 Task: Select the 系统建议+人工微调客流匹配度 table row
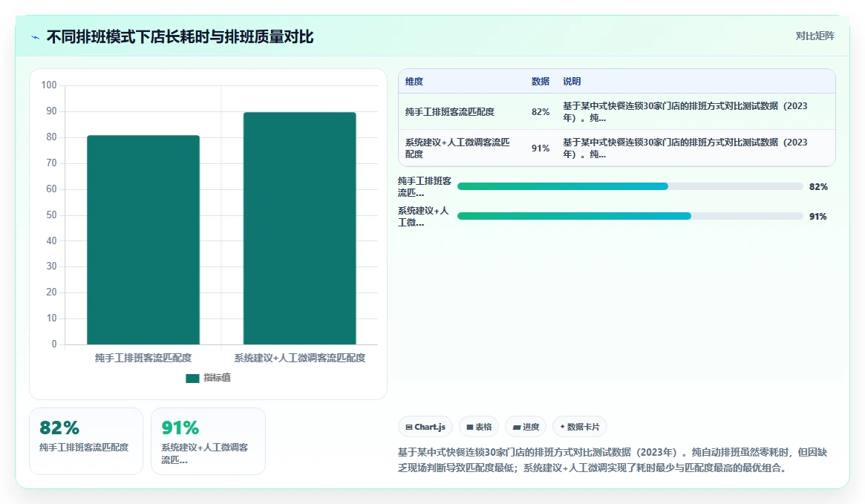tap(617, 148)
